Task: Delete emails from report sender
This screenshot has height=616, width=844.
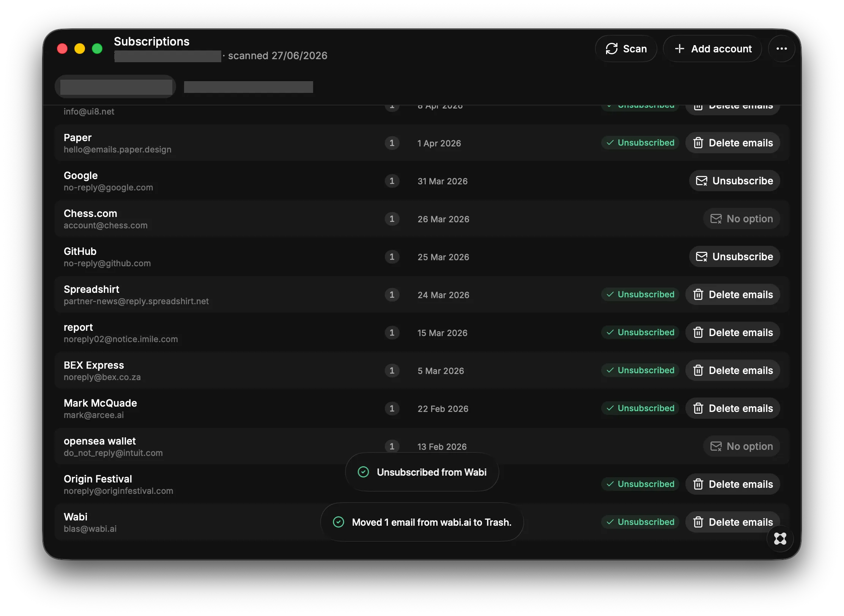Action: (732, 333)
